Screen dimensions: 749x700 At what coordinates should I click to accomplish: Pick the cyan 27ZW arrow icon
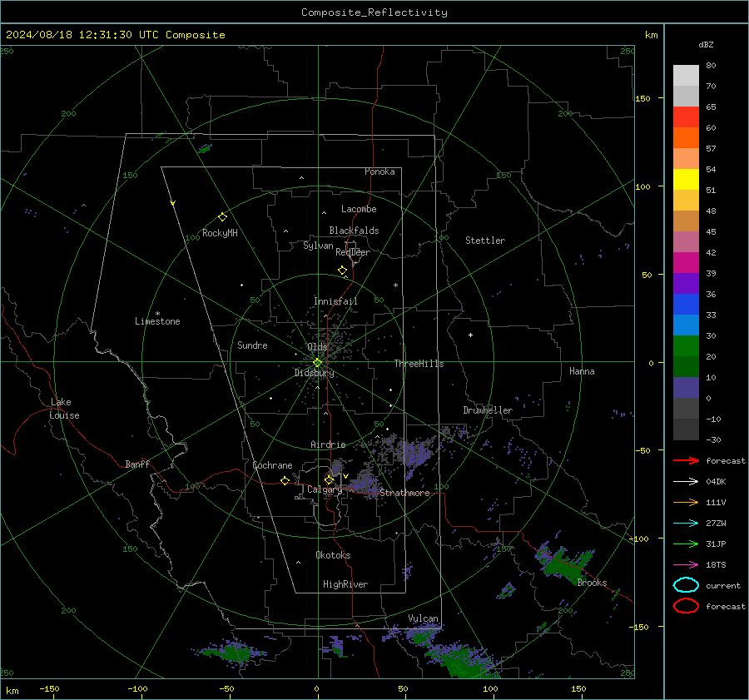686,524
